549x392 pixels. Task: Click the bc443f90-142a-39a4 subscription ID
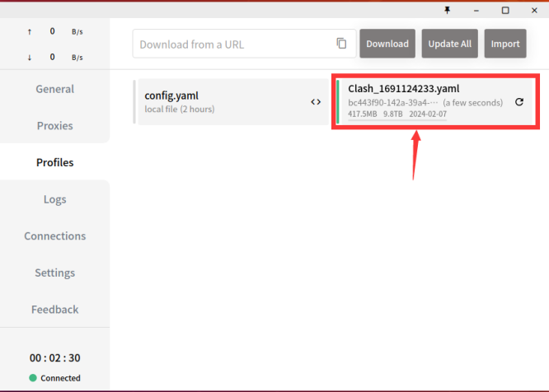[393, 102]
